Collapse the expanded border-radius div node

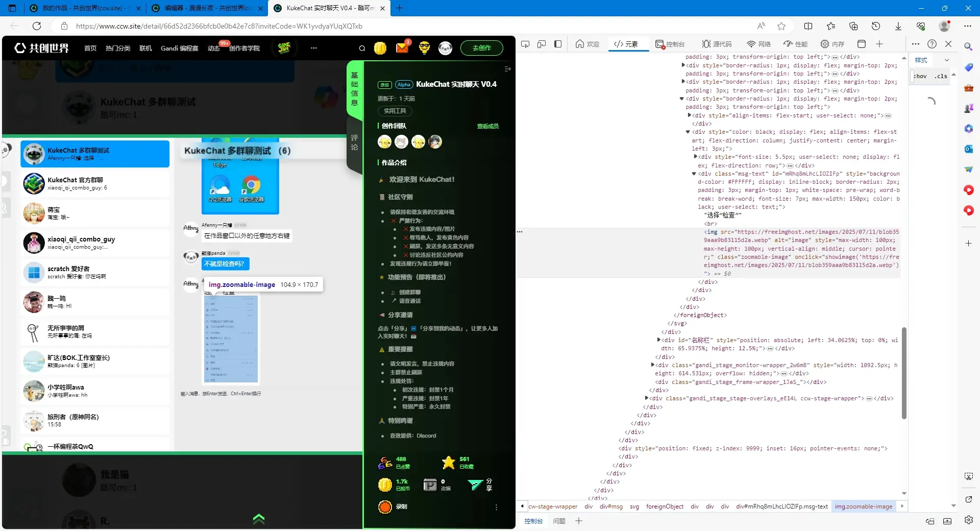pos(682,99)
